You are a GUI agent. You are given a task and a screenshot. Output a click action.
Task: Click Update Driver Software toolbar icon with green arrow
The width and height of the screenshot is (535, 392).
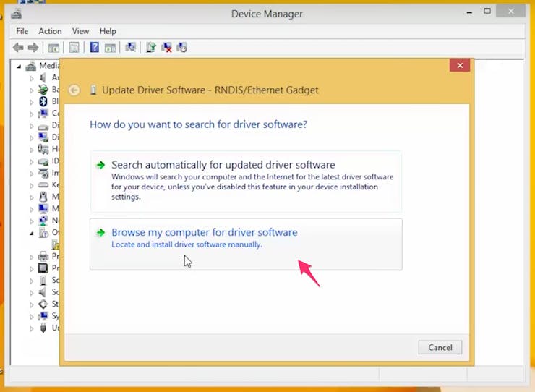151,48
